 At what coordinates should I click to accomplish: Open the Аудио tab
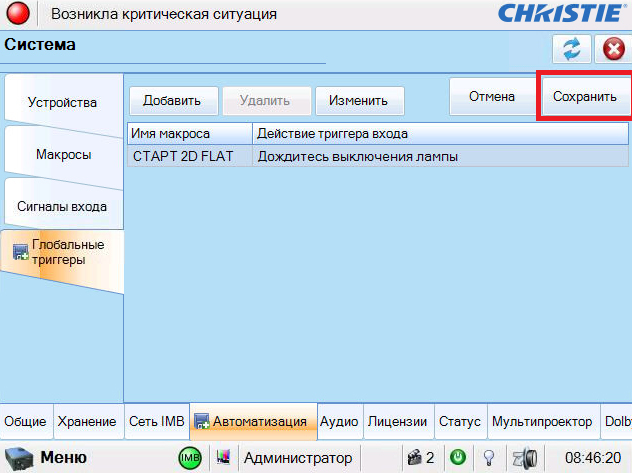(x=339, y=421)
